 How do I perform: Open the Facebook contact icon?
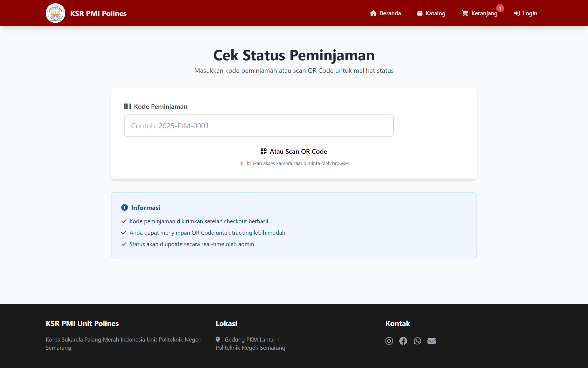(403, 341)
